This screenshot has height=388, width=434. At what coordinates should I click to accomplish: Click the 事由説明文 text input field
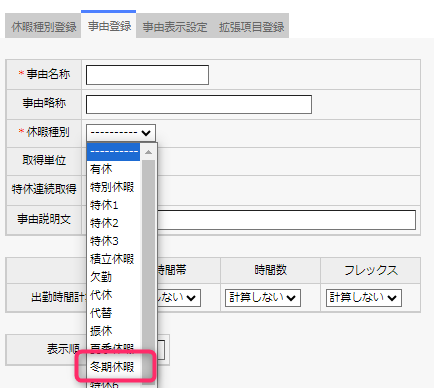click(286, 220)
